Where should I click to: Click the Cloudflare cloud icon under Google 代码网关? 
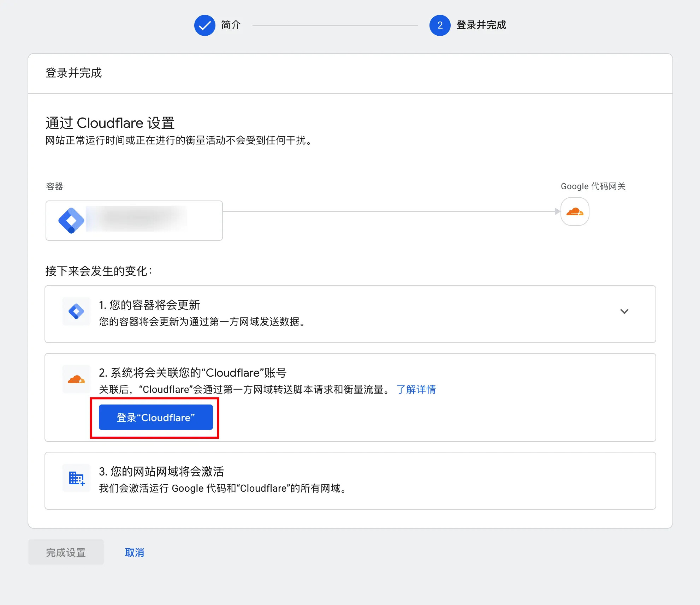coord(575,211)
